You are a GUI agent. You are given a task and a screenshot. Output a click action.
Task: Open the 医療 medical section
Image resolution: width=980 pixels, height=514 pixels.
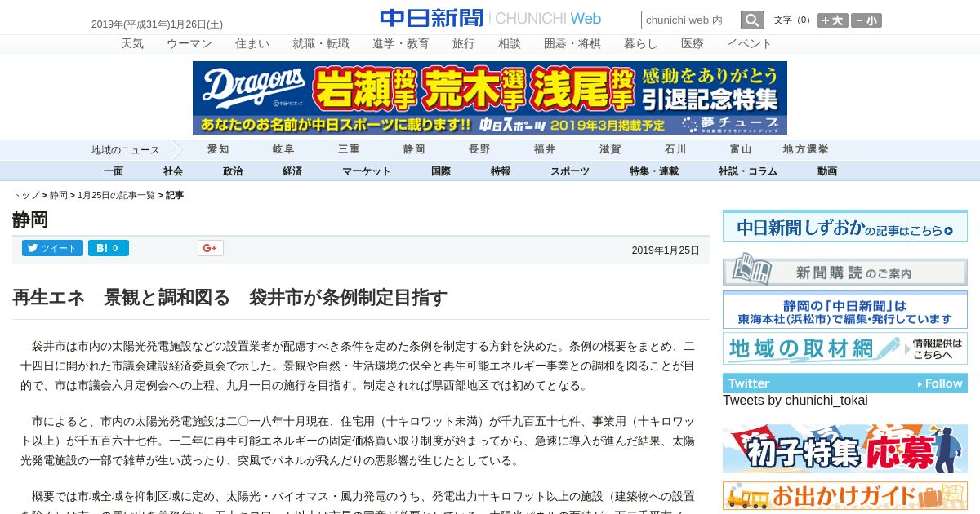(693, 44)
